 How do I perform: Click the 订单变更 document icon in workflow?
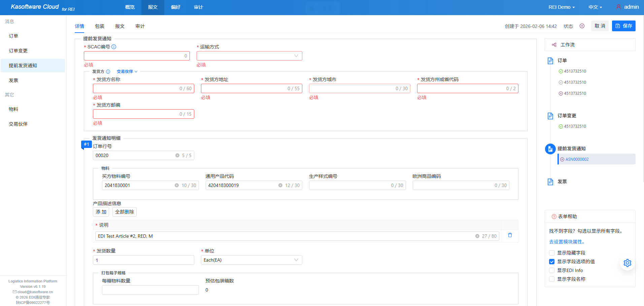coord(550,116)
